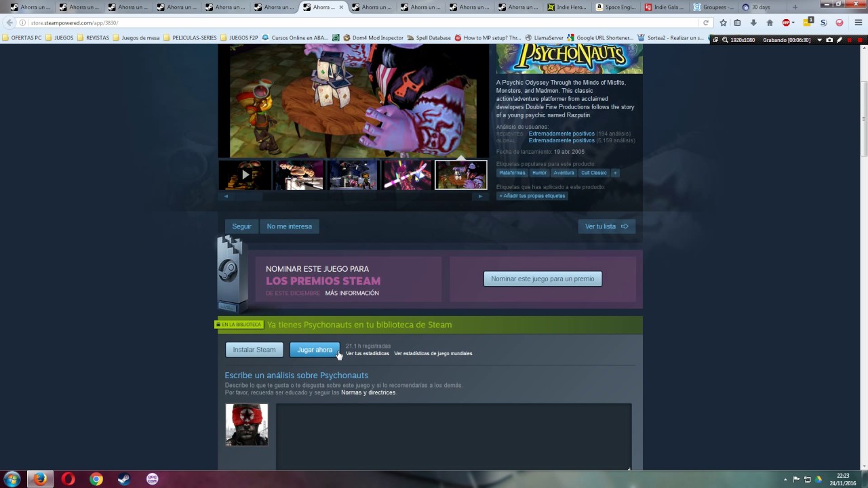Open the Windows Start button
The height and width of the screenshot is (488, 868).
[x=12, y=479]
